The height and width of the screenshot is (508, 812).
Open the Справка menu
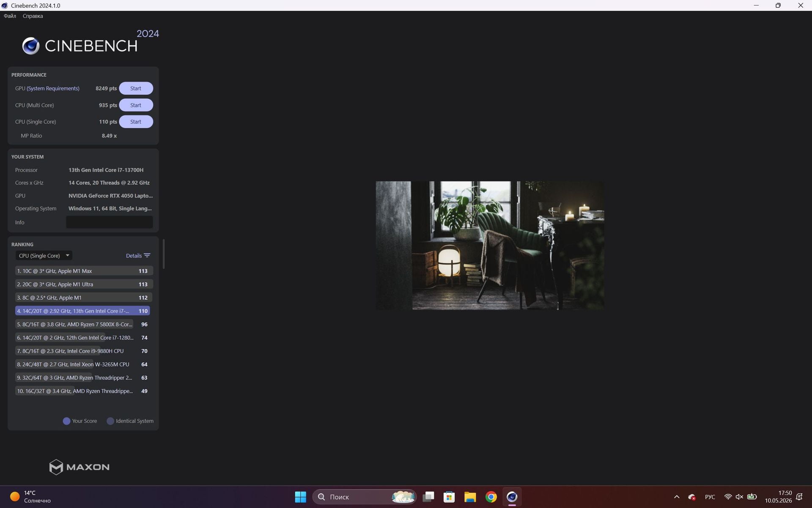33,16
